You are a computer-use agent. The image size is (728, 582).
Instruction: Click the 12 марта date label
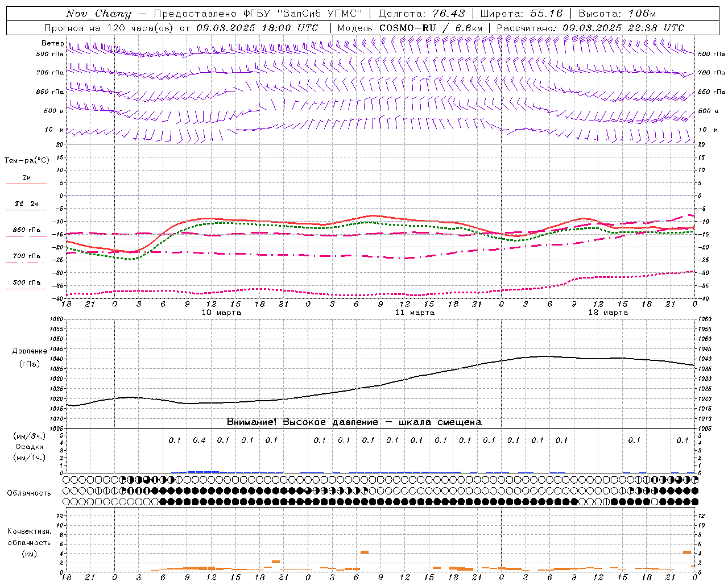(608, 313)
